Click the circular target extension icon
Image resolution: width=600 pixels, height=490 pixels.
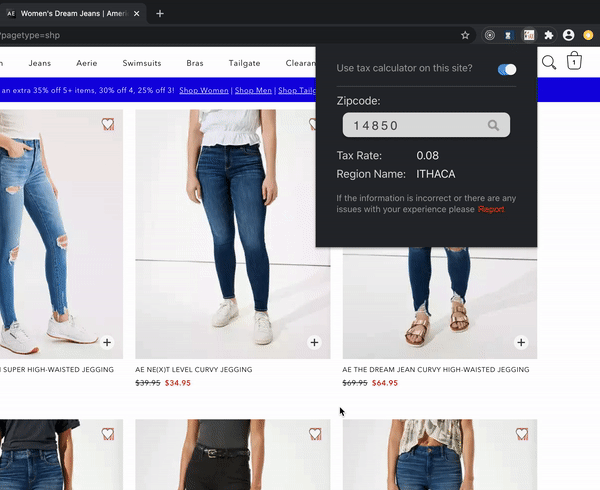coord(489,35)
